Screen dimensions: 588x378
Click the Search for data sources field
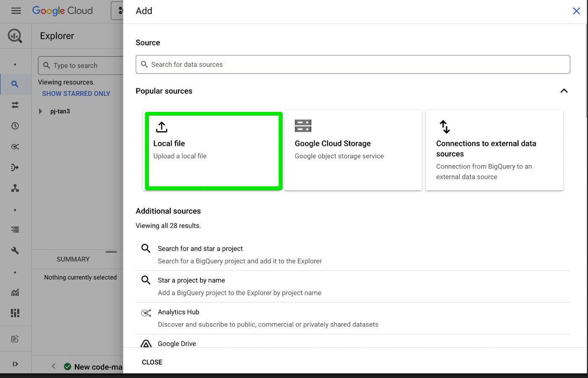(353, 64)
